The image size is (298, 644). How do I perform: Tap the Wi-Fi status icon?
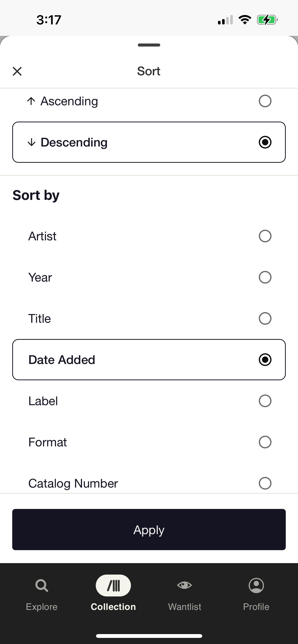pyautogui.click(x=245, y=20)
